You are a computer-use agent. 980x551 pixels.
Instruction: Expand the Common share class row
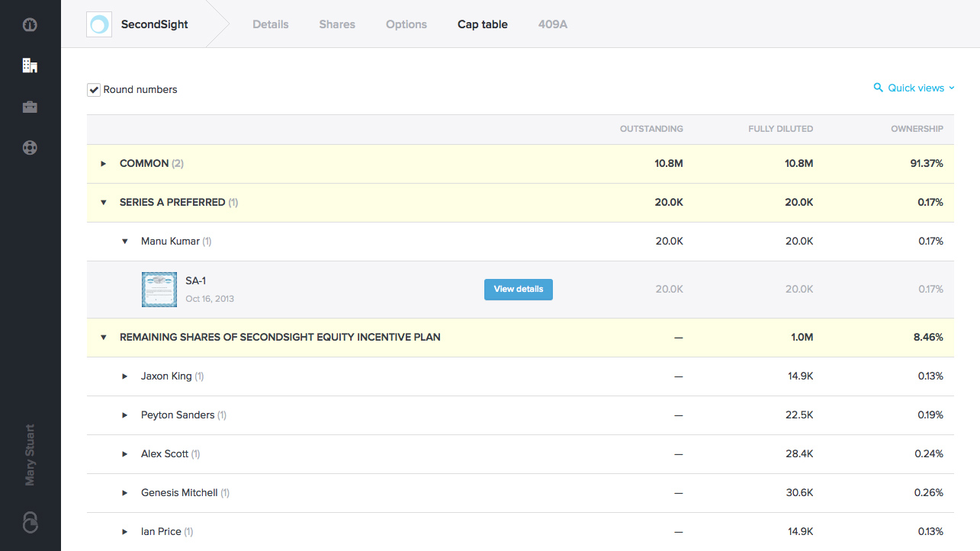104,164
